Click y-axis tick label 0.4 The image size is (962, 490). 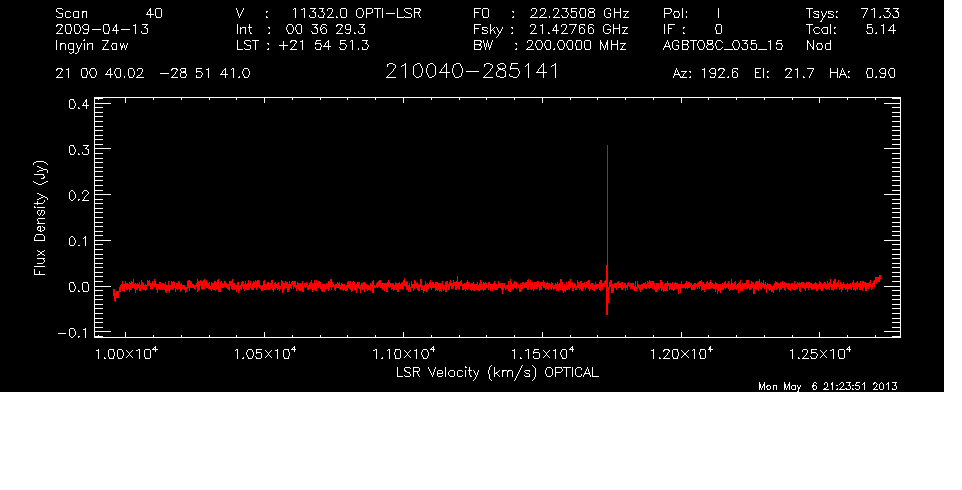pos(78,104)
